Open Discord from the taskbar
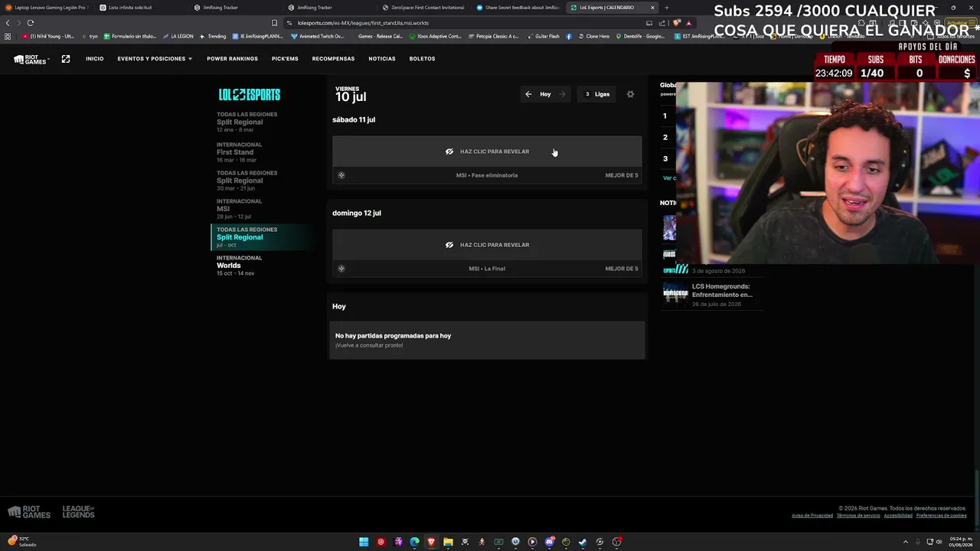The height and width of the screenshot is (551, 980). coord(549,542)
